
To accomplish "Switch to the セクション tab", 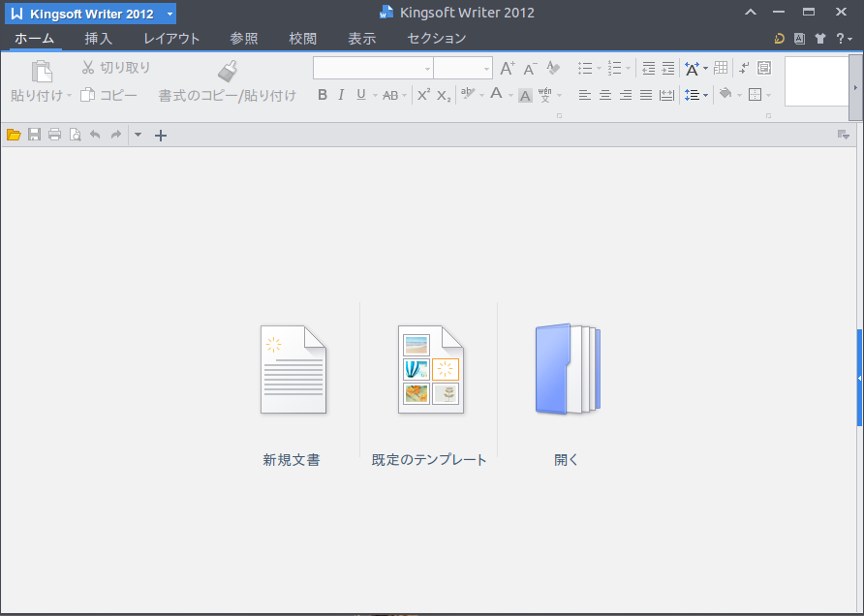I will pos(437,39).
